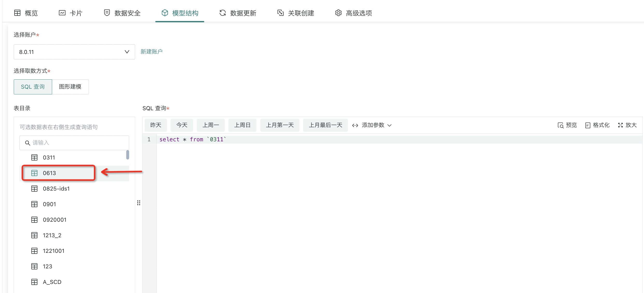Image resolution: width=644 pixels, height=293 pixels.
Task: Expand the 添加参数 chevron menu
Action: point(389,125)
